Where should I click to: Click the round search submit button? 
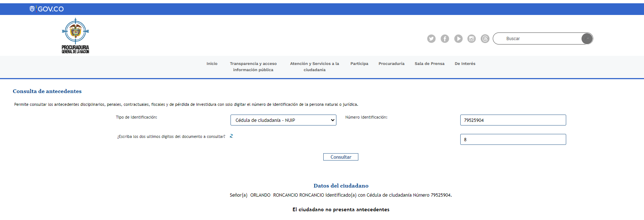pyautogui.click(x=587, y=39)
